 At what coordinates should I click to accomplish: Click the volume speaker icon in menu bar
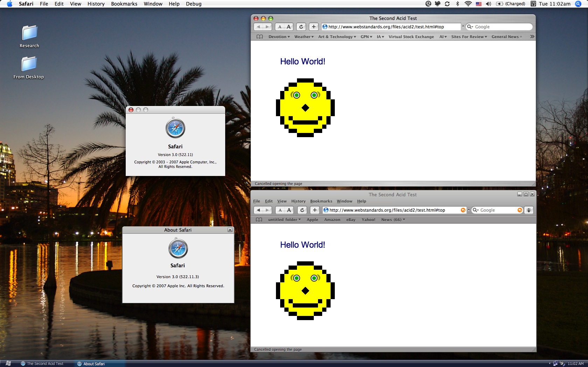(x=488, y=4)
